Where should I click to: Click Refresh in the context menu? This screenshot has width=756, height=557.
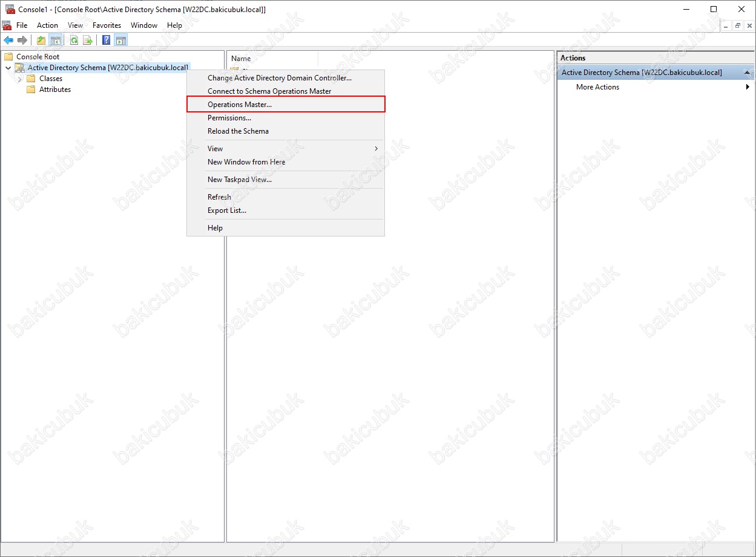(x=286, y=197)
